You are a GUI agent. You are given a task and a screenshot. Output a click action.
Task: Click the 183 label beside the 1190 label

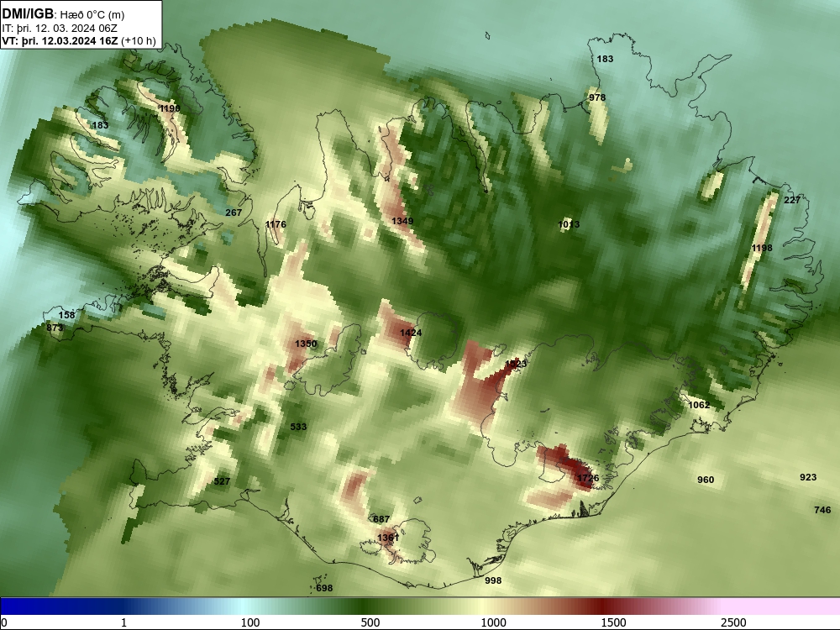click(100, 125)
